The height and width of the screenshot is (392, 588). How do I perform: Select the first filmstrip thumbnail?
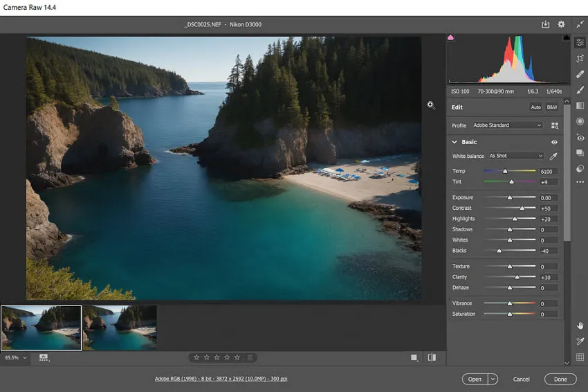click(42, 328)
